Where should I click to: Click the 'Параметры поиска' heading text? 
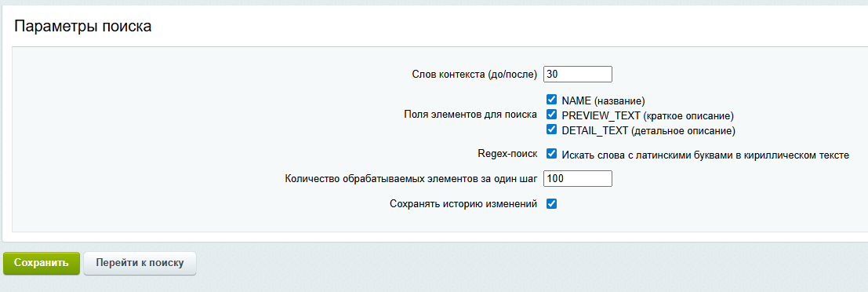pyautogui.click(x=83, y=27)
